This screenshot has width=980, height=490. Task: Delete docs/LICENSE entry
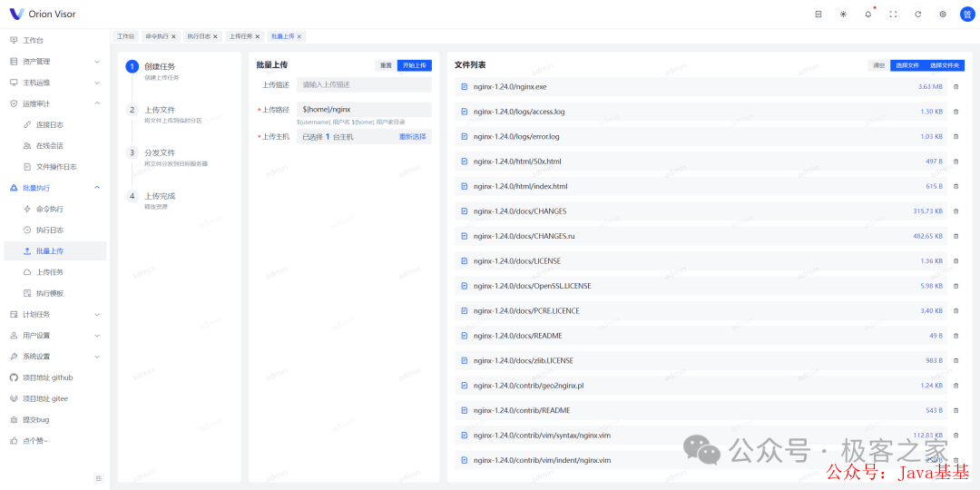pyautogui.click(x=955, y=261)
